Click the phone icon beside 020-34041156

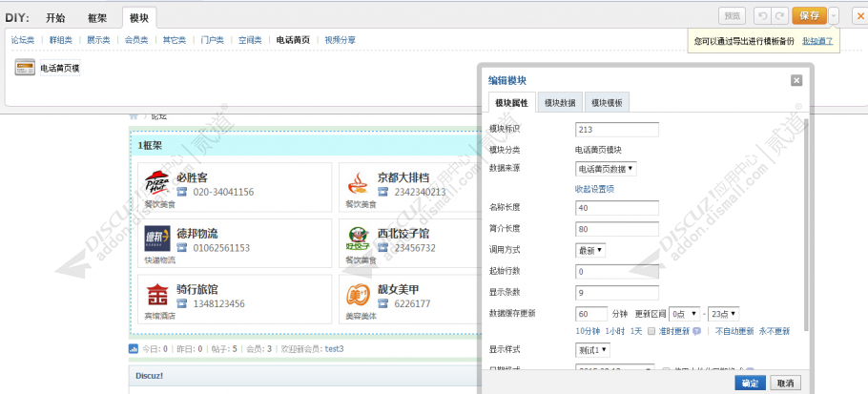pyautogui.click(x=182, y=192)
